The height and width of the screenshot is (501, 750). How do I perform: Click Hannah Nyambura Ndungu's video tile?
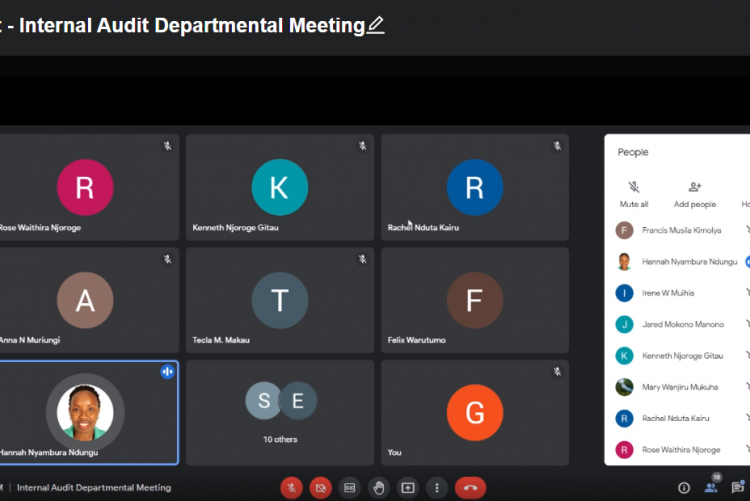[86, 412]
